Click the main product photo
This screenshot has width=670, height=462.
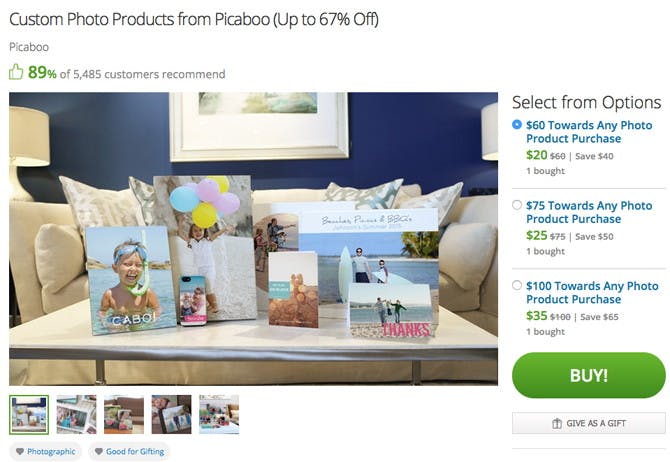coord(253,238)
